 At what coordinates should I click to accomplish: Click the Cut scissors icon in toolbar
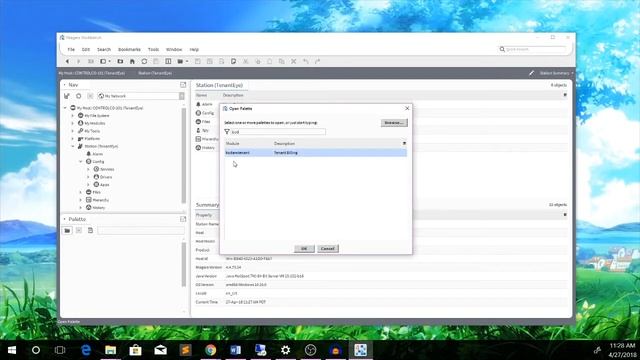coord(246,61)
